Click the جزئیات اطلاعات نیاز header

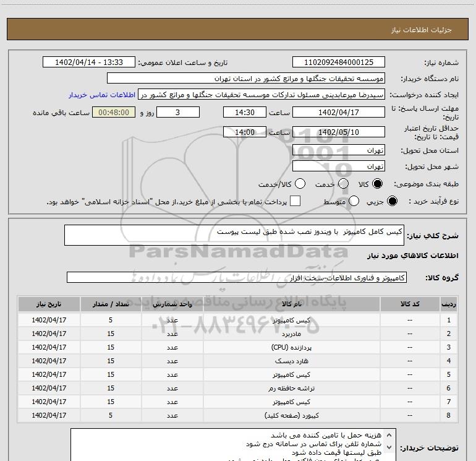click(x=421, y=30)
